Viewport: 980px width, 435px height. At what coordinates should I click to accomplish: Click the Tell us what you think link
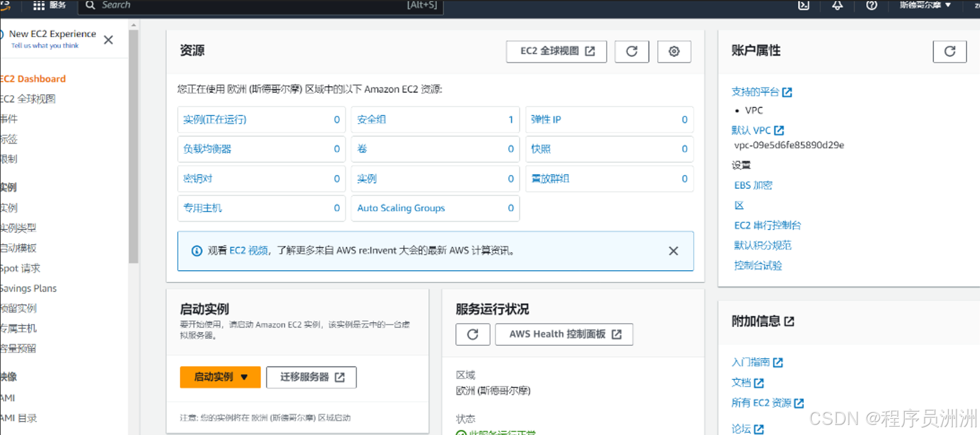pos(45,46)
